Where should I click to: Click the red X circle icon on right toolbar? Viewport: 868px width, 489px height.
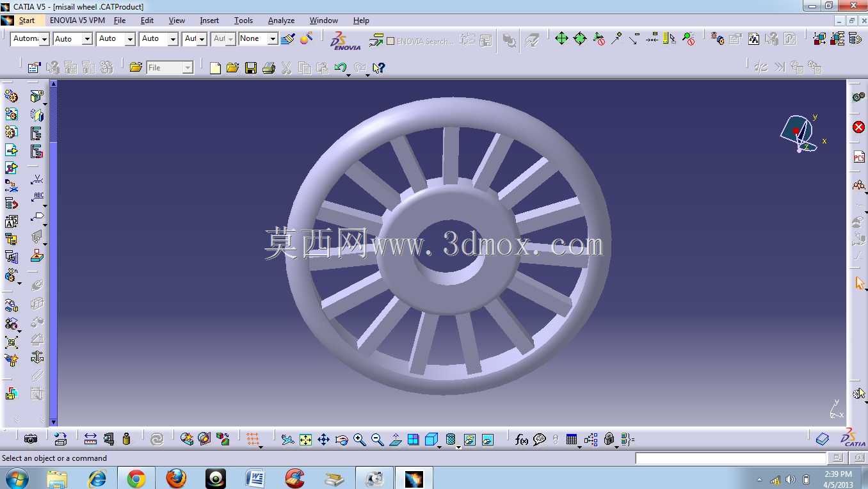859,127
